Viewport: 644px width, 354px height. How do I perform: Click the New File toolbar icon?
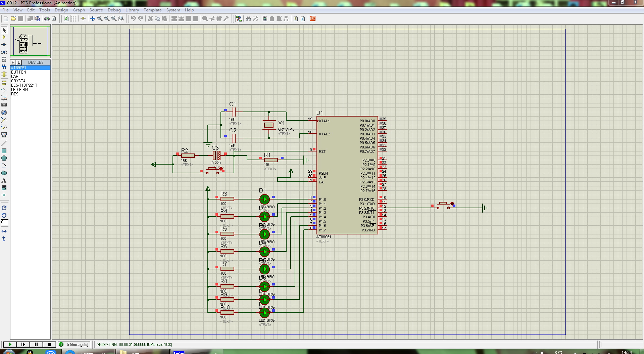[6, 18]
